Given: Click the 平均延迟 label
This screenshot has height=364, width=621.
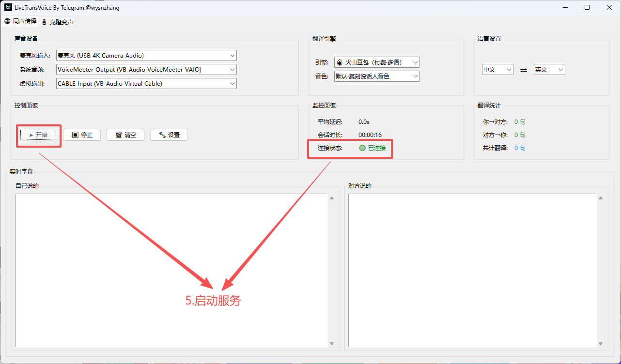Looking at the screenshot, I should pyautogui.click(x=330, y=122).
